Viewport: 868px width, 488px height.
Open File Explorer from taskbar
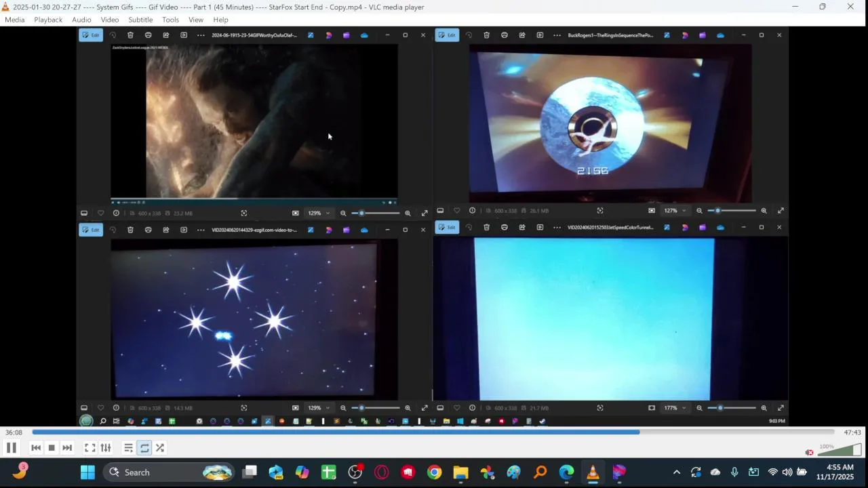pos(460,472)
